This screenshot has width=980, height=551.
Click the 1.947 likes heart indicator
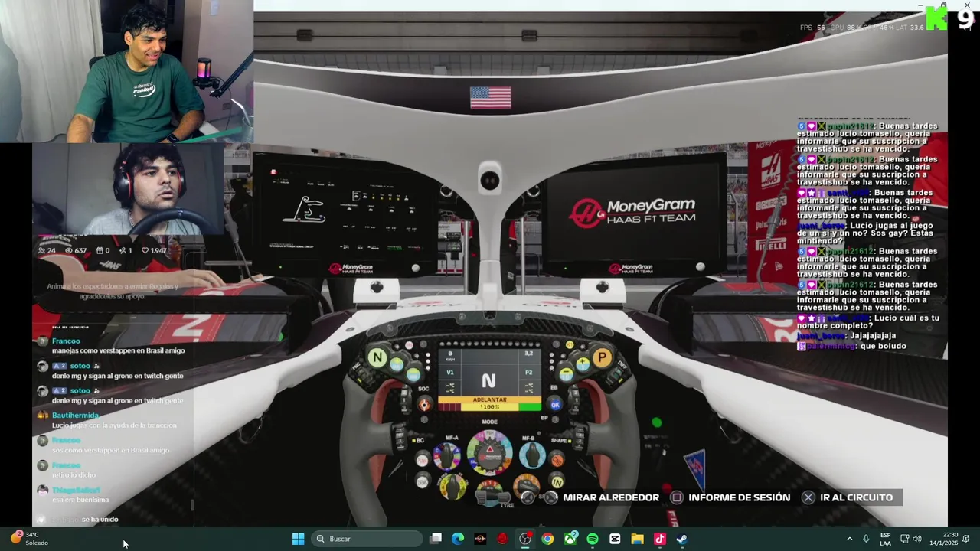(153, 250)
